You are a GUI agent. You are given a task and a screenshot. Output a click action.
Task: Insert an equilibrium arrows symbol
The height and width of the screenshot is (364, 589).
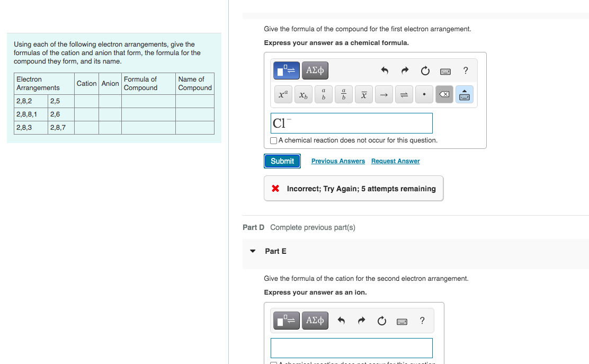pyautogui.click(x=404, y=94)
